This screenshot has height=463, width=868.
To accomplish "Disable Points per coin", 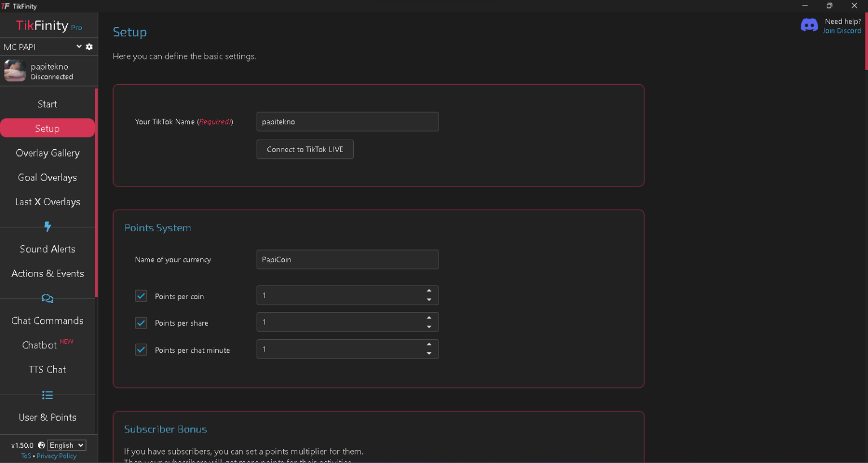I will [x=141, y=296].
